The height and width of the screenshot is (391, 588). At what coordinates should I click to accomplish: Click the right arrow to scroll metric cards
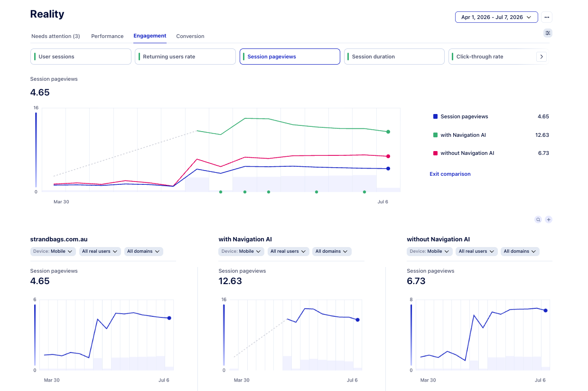541,57
